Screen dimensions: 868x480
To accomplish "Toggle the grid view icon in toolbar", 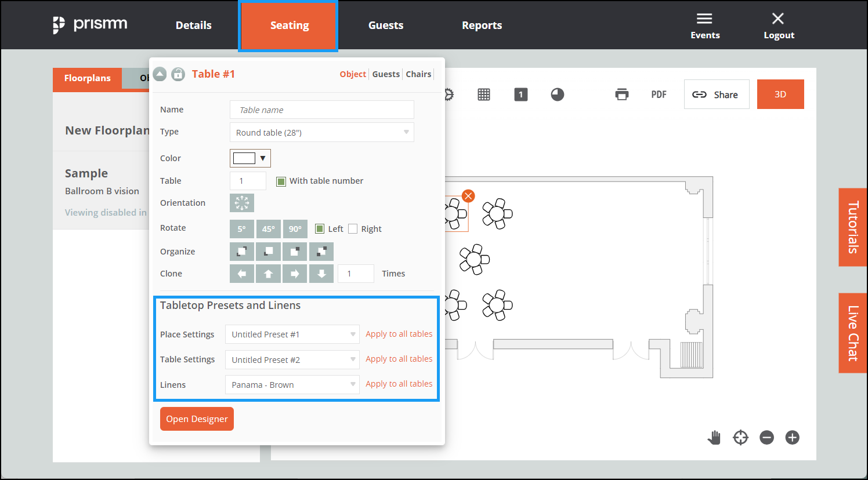I will [484, 94].
